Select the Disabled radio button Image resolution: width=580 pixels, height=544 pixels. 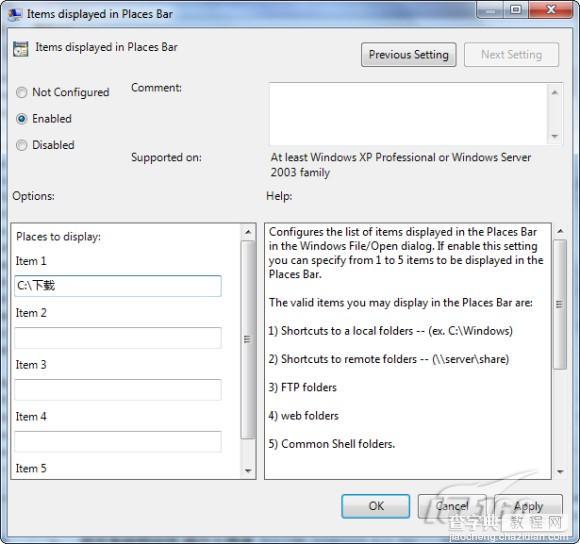click(x=21, y=145)
